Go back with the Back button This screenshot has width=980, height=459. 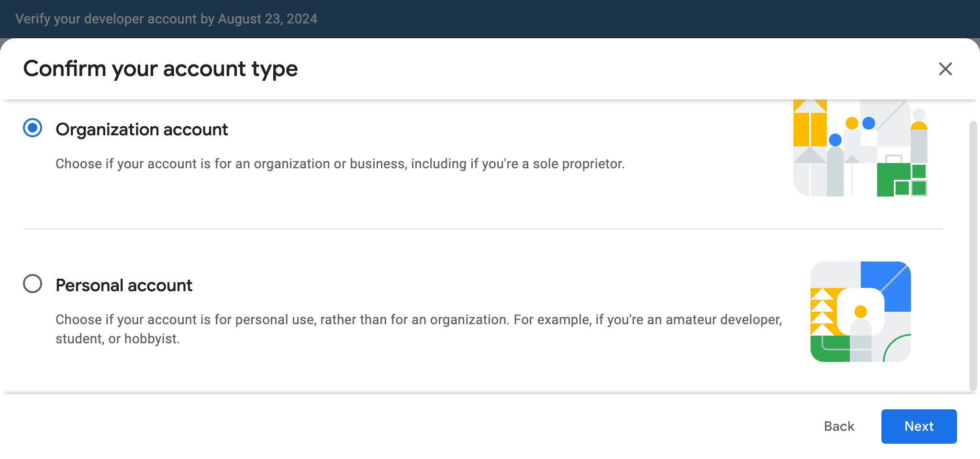point(839,426)
